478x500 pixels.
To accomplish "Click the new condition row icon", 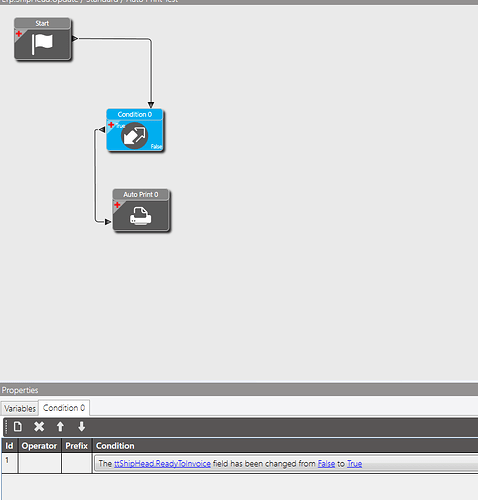I will pyautogui.click(x=18, y=426).
